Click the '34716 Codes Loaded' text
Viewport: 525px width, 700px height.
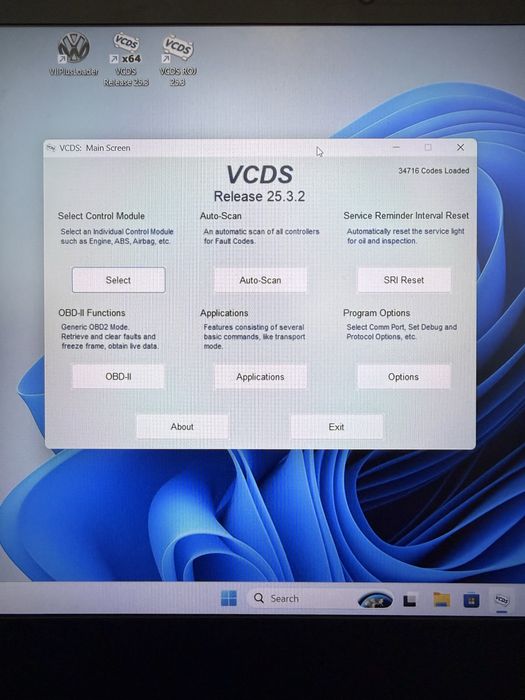(x=433, y=171)
